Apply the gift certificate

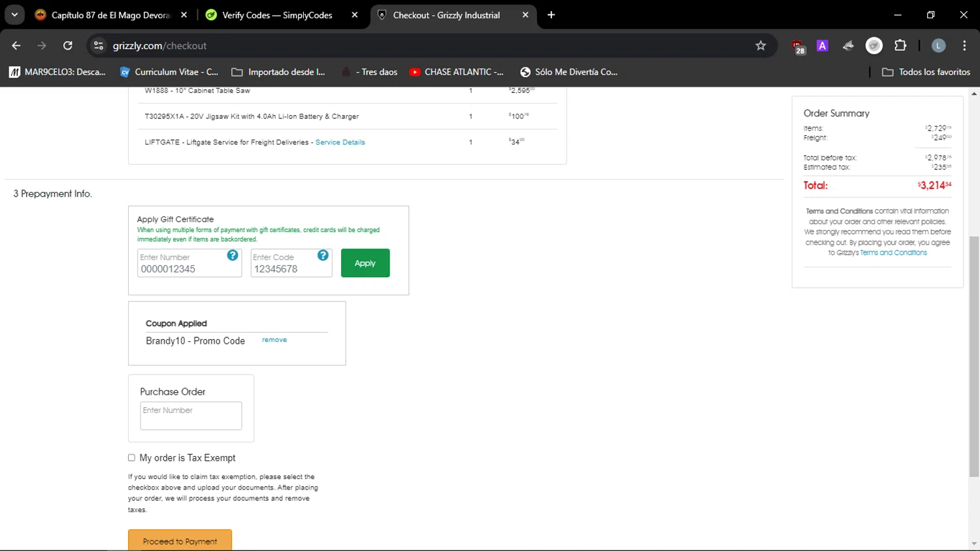tap(365, 263)
